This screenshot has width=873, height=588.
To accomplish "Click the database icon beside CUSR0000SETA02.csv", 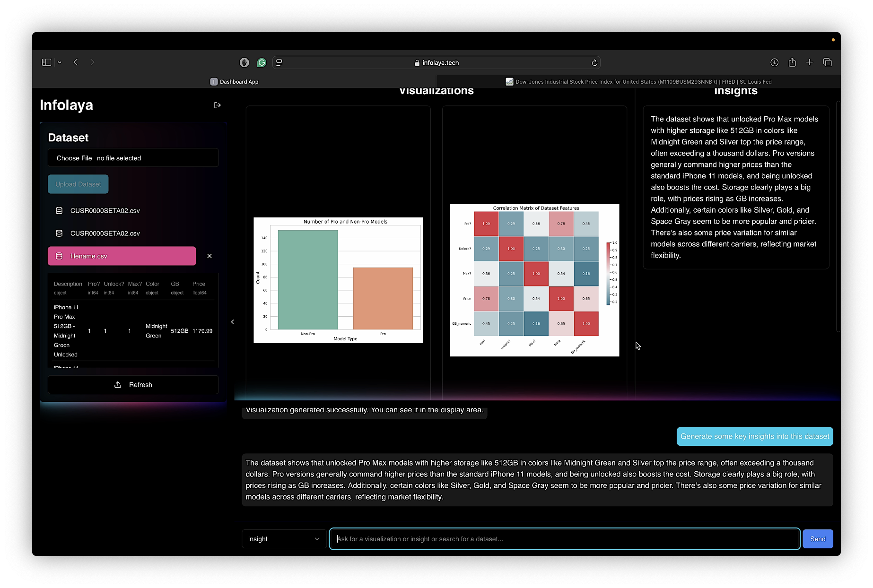I will click(x=59, y=210).
